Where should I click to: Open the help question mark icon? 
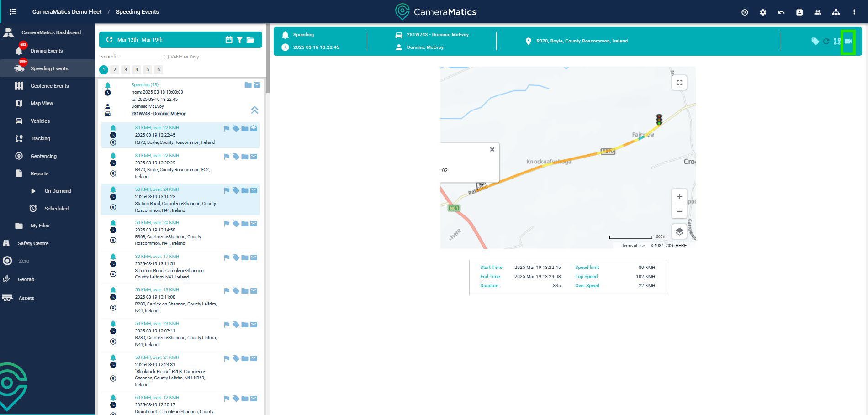(745, 12)
